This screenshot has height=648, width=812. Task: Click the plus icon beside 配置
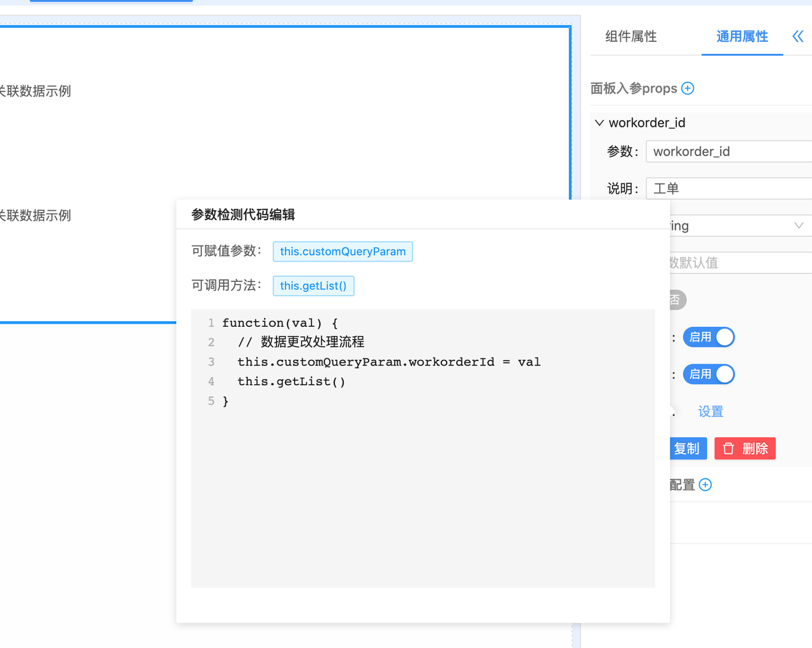click(x=705, y=485)
